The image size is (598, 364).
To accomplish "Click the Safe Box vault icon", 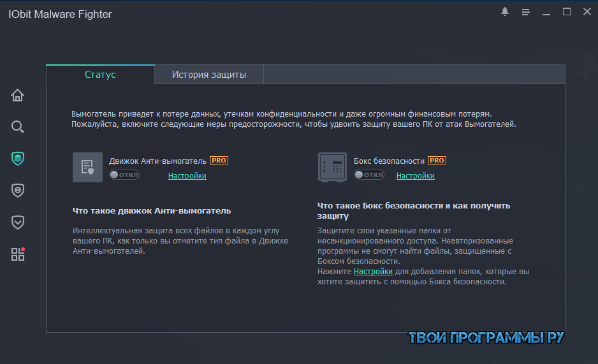I will [332, 167].
